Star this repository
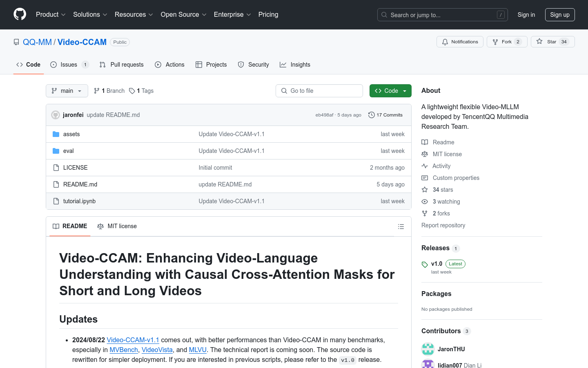Screen dimensions: 588x368 coord(553,42)
